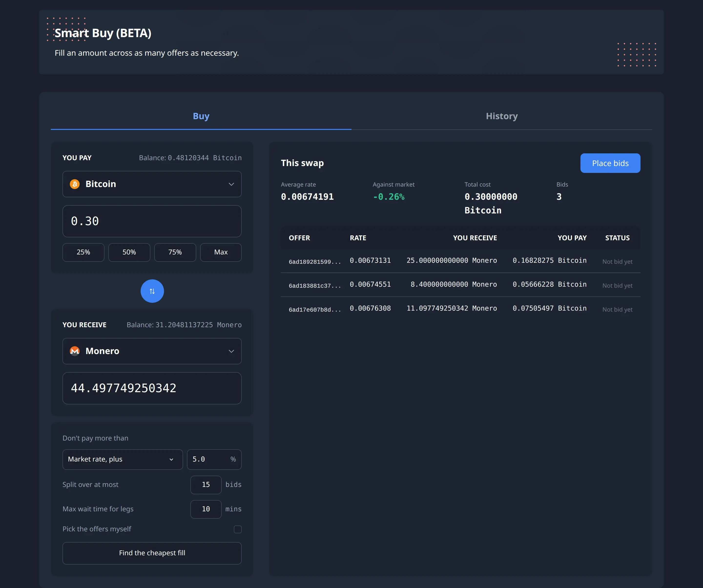Click 11.097749250342 Monero receive amount
The width and height of the screenshot is (703, 588).
tap(452, 308)
